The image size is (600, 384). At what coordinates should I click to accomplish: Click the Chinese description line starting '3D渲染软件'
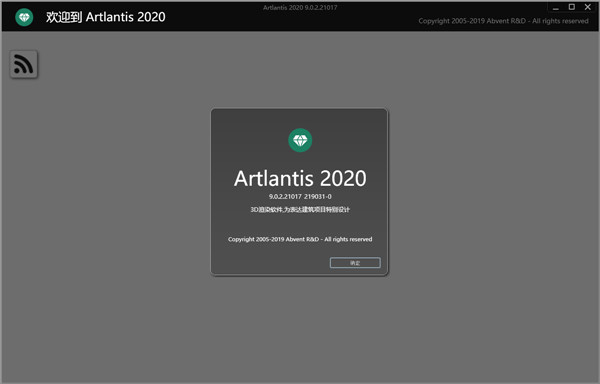coord(300,210)
